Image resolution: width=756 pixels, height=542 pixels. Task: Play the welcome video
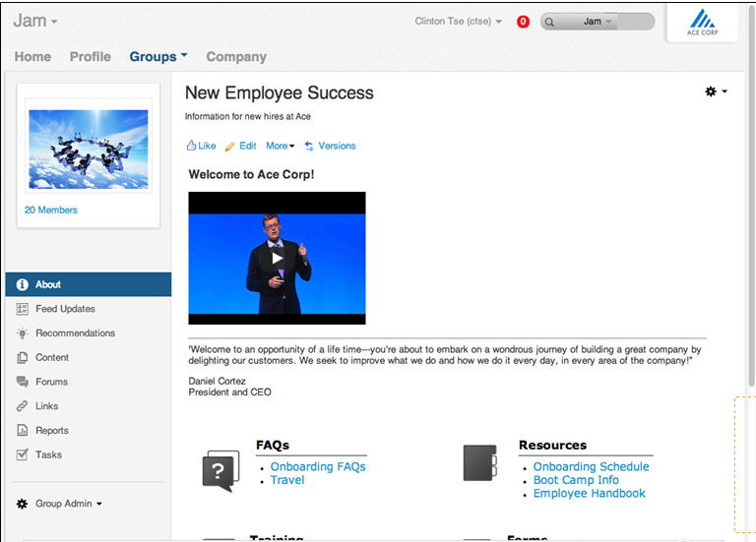[277, 259]
